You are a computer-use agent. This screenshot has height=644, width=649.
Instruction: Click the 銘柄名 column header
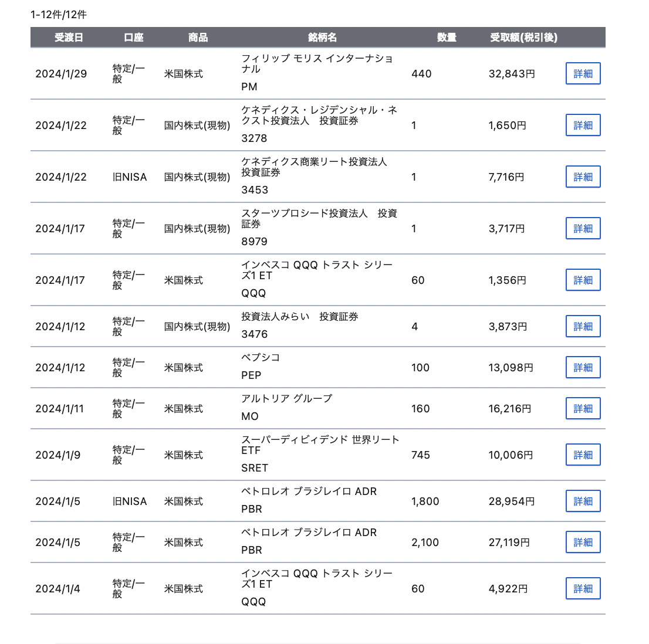pyautogui.click(x=322, y=38)
